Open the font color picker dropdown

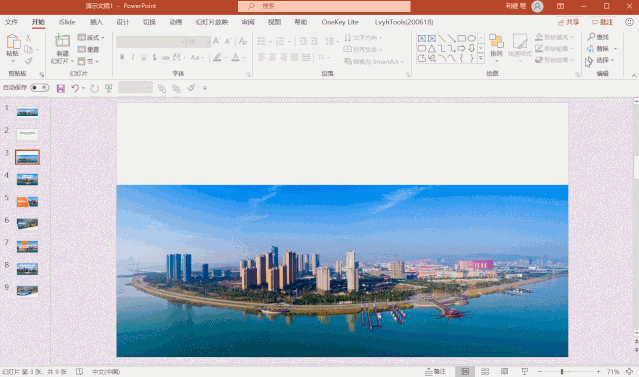click(x=245, y=58)
